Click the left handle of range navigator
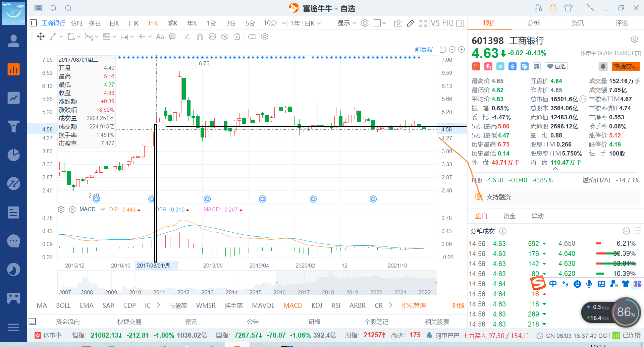The height and width of the screenshot is (347, 644). tap(277, 283)
